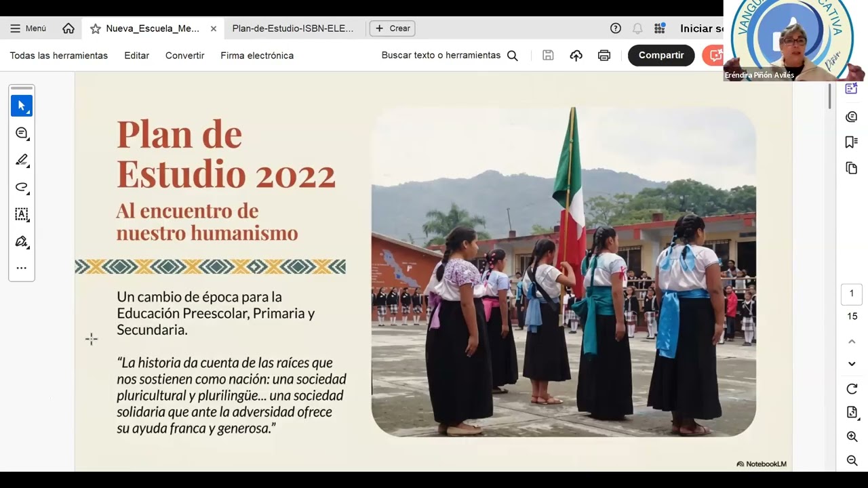This screenshot has height=488, width=868.
Task: Click Eréndira Piñón Avilés video thumbnail
Action: [795, 41]
